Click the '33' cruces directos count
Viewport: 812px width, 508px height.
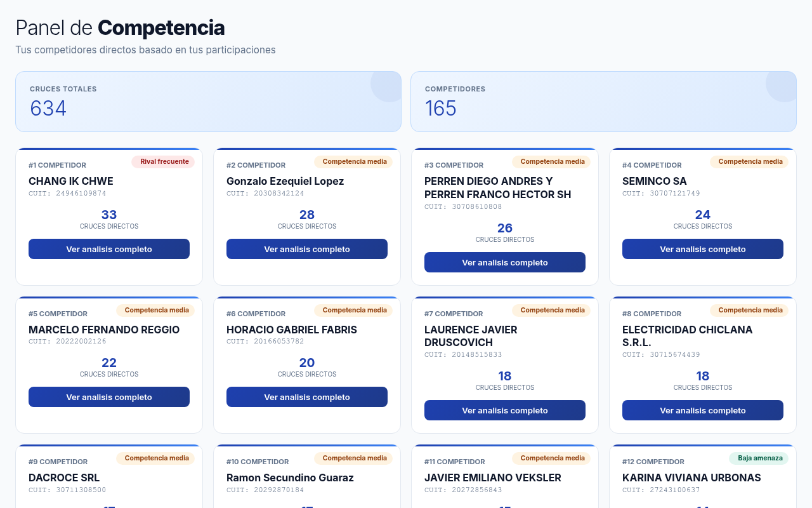click(x=108, y=215)
